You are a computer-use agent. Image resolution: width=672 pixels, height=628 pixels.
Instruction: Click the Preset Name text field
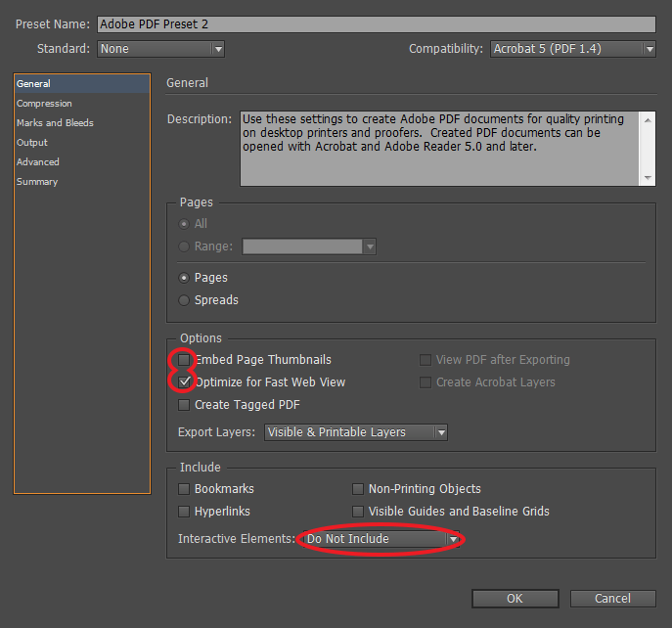point(377,24)
